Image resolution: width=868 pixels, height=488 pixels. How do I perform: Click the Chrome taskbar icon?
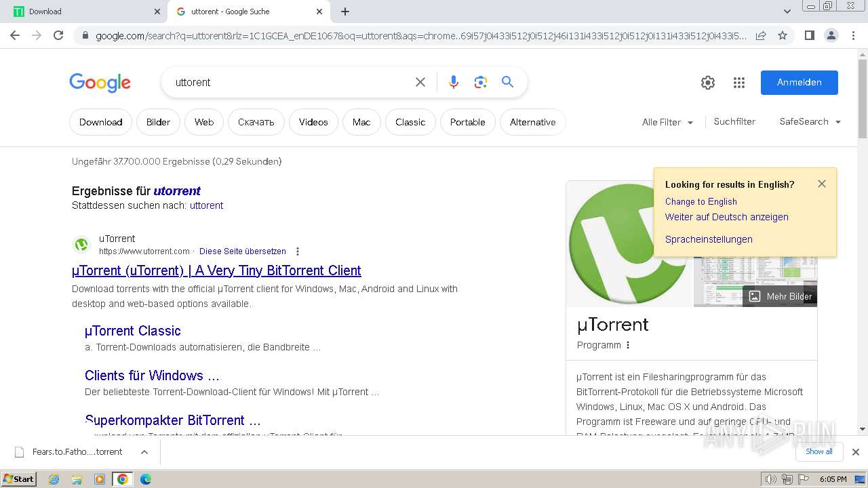click(122, 479)
